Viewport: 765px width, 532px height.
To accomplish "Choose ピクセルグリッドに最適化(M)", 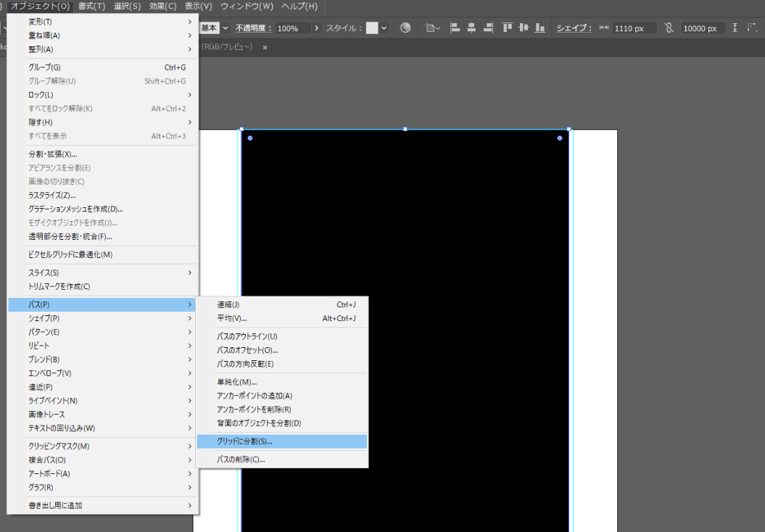I will pos(102,254).
